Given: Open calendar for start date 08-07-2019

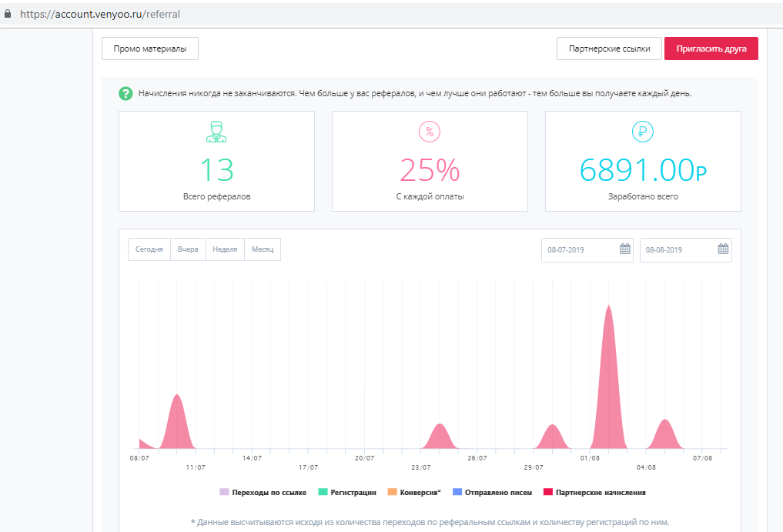Looking at the screenshot, I should click(x=625, y=249).
